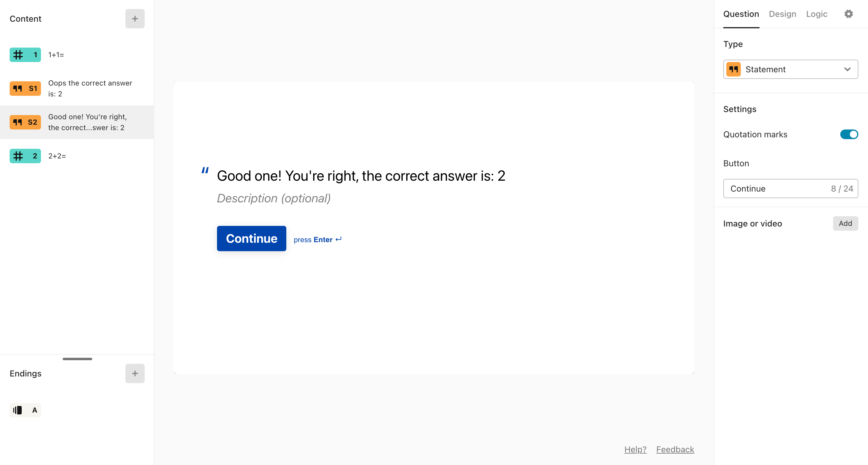Click the plus icon next to Endings

click(x=135, y=373)
